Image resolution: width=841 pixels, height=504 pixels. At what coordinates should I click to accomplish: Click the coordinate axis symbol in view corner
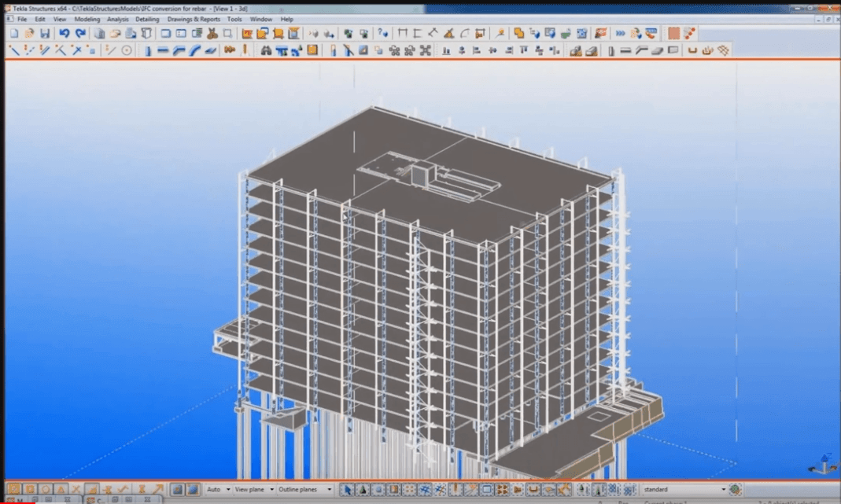tap(823, 465)
